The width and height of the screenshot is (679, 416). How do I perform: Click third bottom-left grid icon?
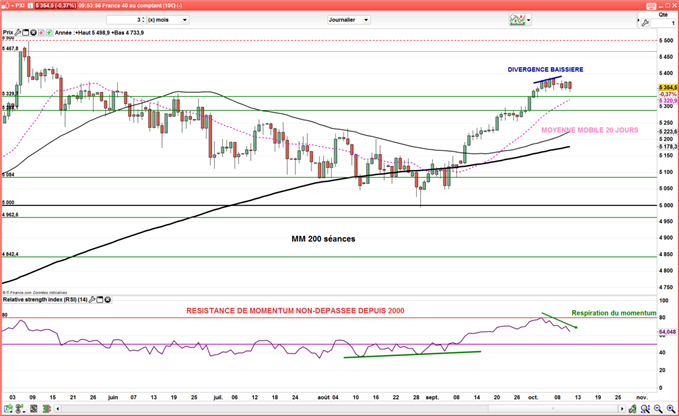pyautogui.click(x=33, y=408)
